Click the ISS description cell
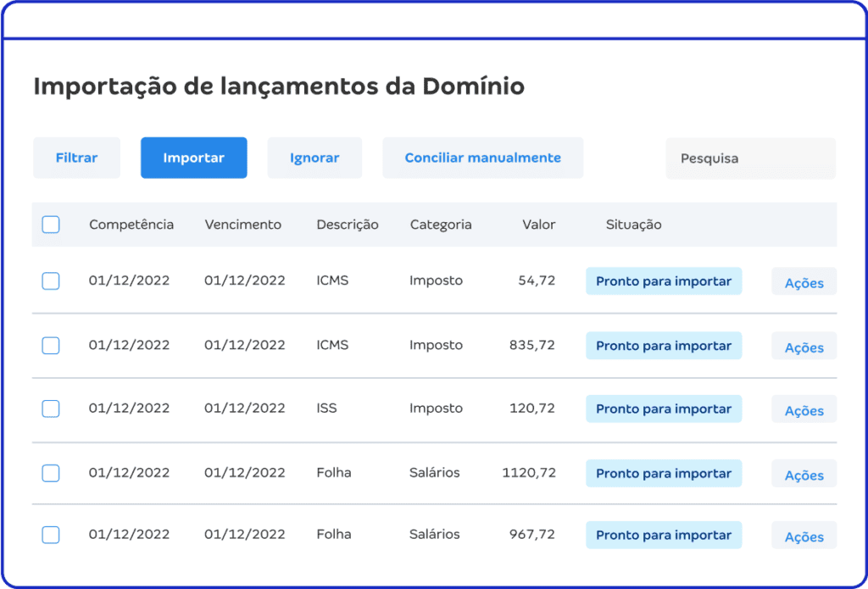Image resolution: width=868 pixels, height=589 pixels. [x=326, y=408]
